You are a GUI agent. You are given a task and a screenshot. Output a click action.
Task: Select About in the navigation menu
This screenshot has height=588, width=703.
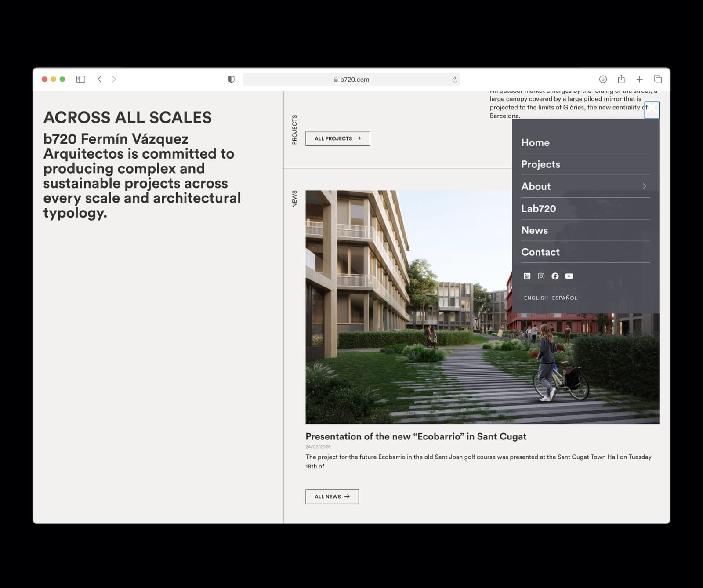536,186
